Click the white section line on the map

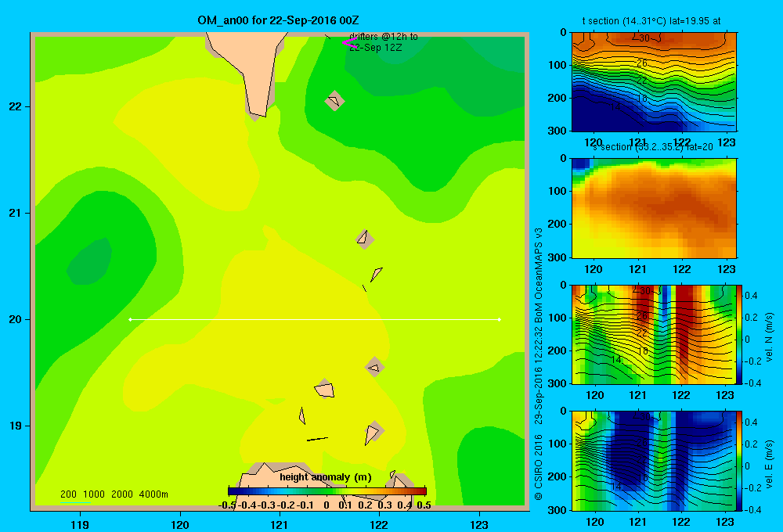point(315,319)
